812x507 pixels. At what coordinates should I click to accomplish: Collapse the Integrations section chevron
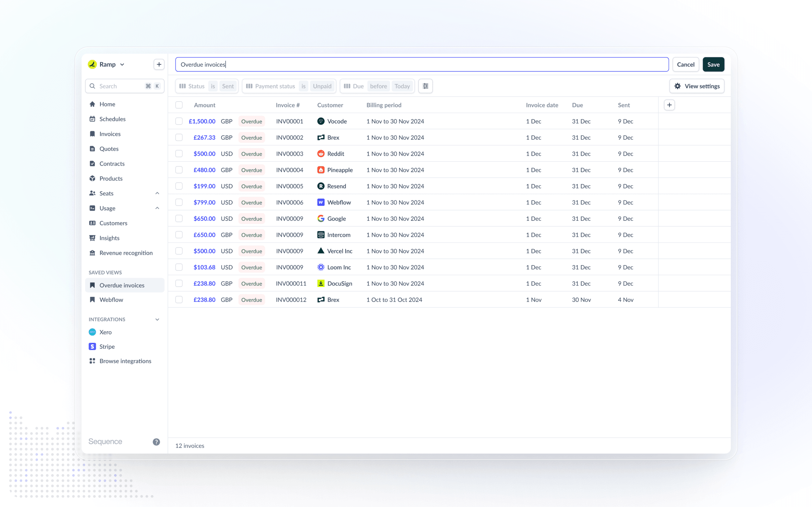(157, 319)
